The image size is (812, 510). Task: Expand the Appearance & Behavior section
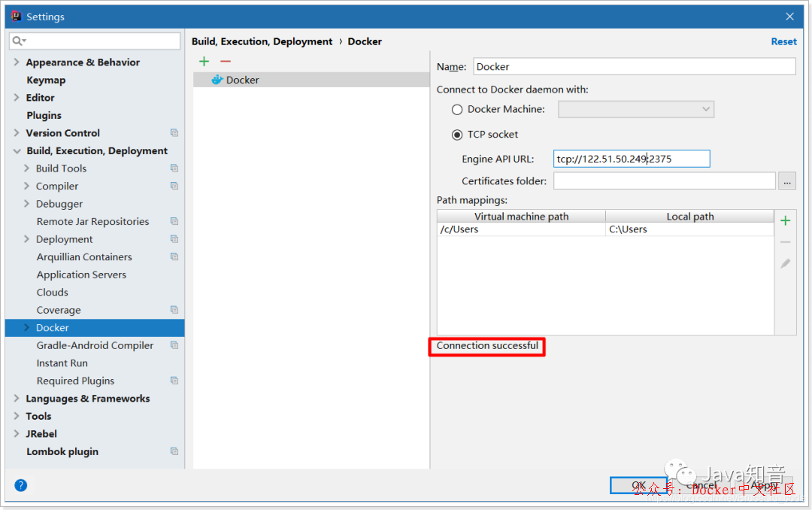17,62
